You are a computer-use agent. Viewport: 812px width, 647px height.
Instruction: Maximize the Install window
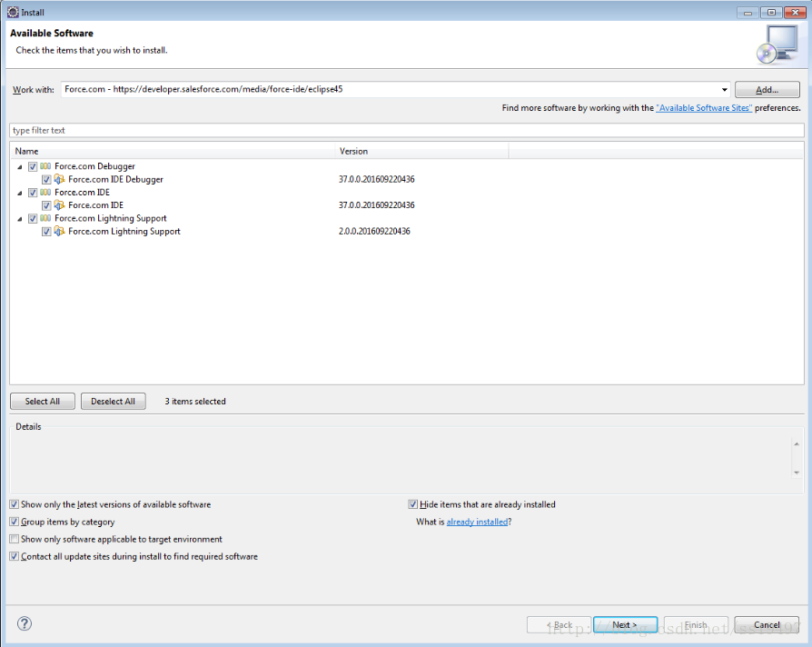point(771,13)
